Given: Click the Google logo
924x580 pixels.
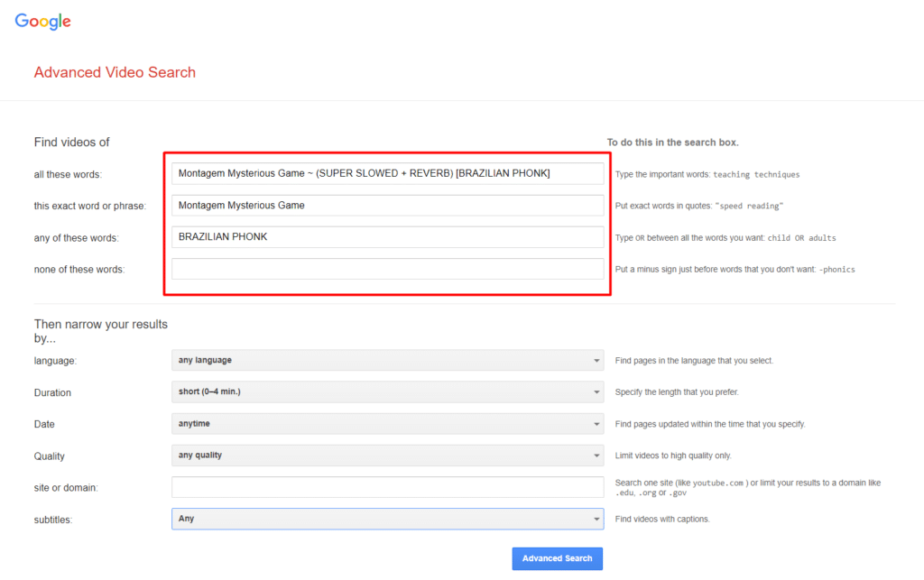Looking at the screenshot, I should (43, 22).
